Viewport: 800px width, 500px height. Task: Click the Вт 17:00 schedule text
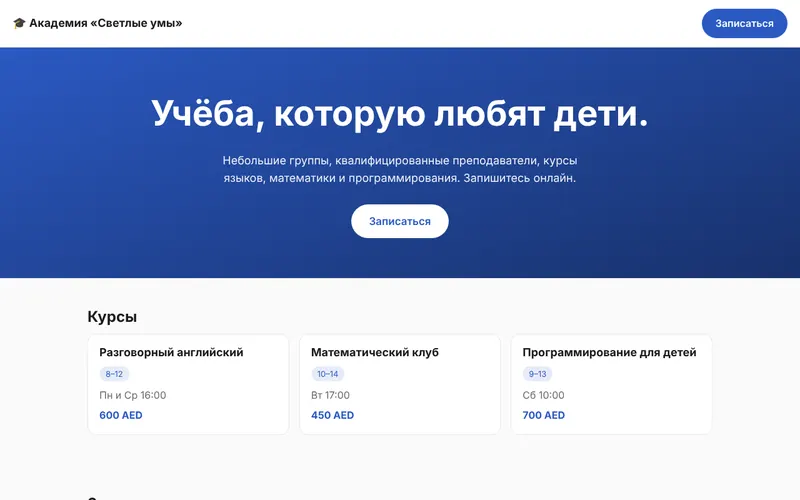(x=331, y=395)
